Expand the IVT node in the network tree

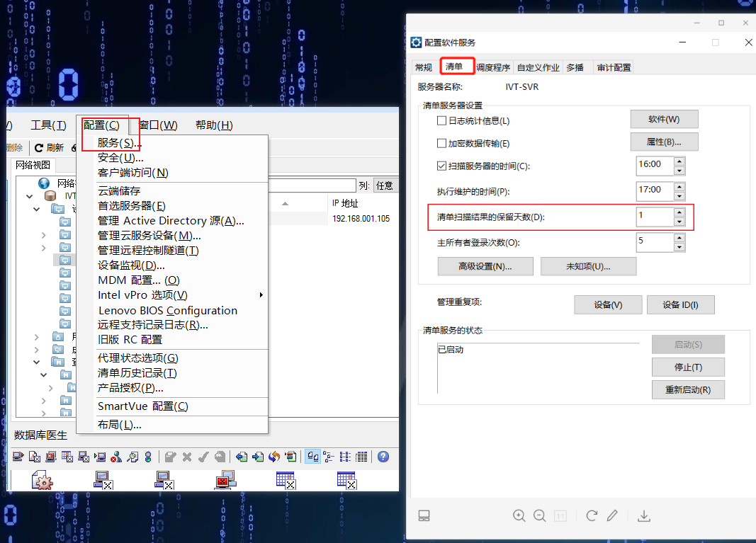(x=29, y=195)
